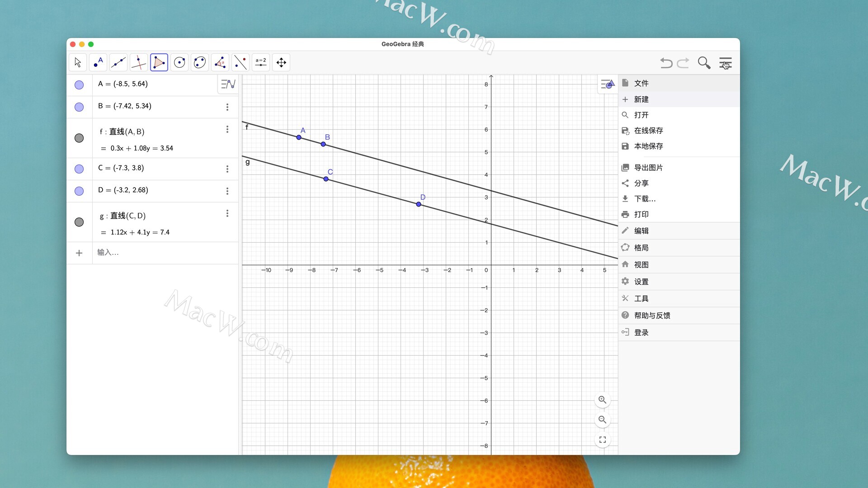Zoom in on the graphics view

click(603, 400)
